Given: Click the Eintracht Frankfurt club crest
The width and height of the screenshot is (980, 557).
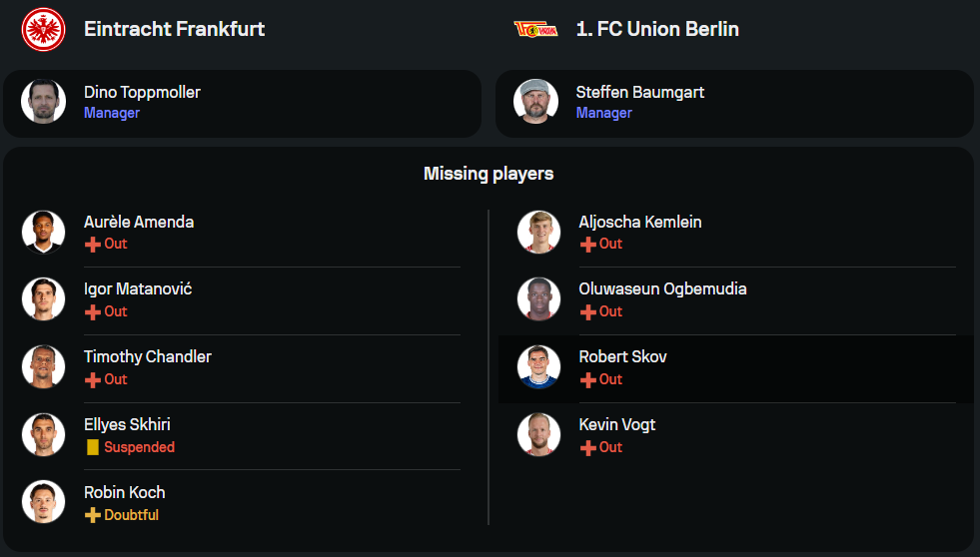Looking at the screenshot, I should (x=43, y=29).
